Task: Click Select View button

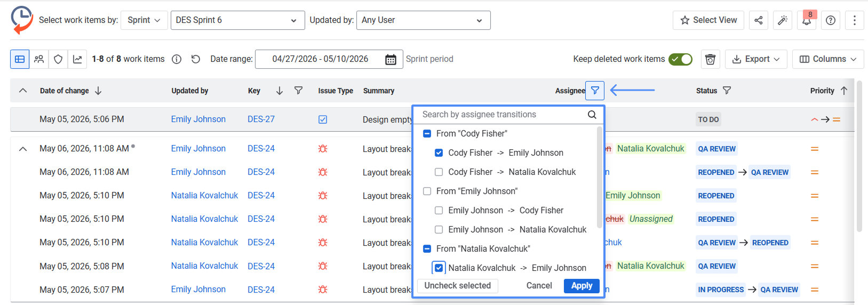Action: pyautogui.click(x=708, y=20)
